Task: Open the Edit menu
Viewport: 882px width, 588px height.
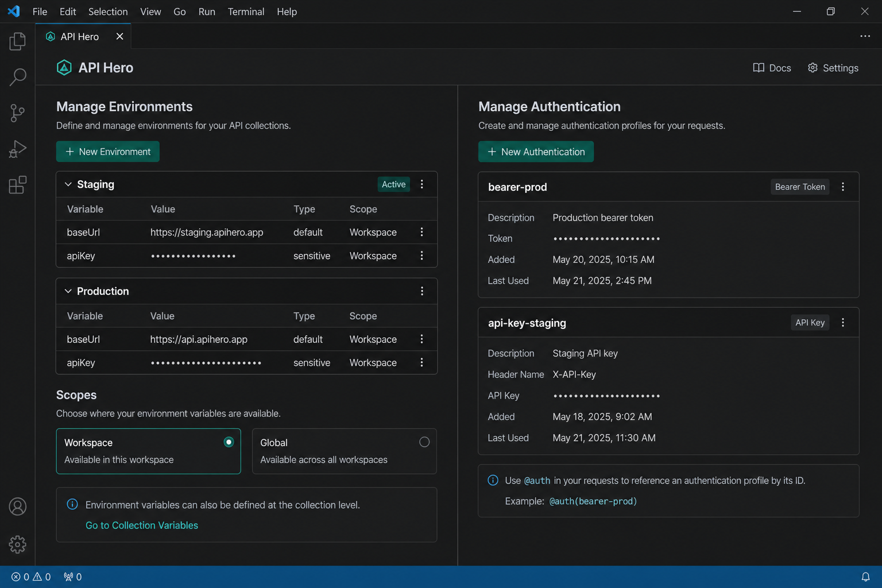Action: (x=68, y=11)
